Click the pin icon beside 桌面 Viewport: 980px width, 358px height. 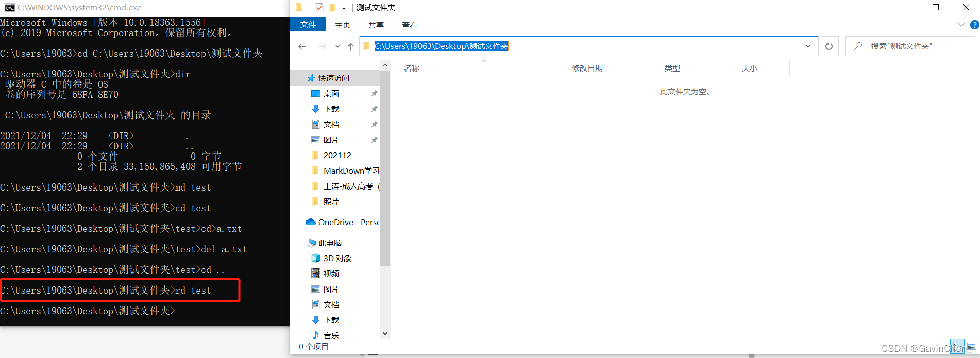[x=374, y=93]
